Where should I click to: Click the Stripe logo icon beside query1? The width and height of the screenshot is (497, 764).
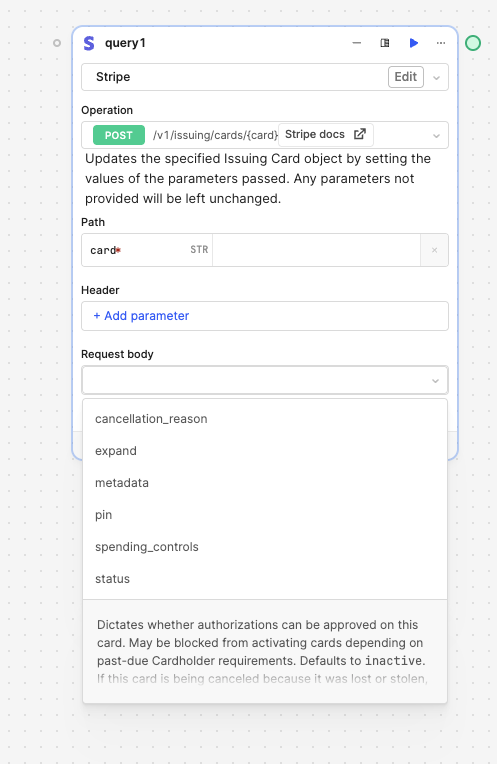click(x=89, y=43)
